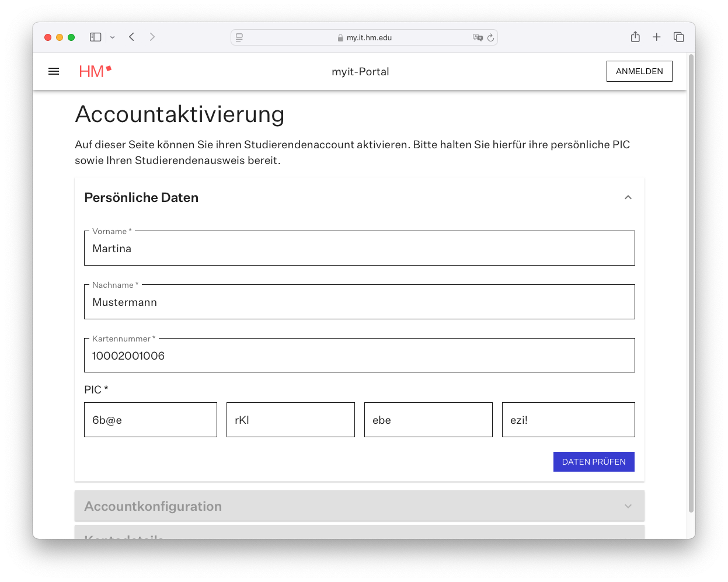Open the page reader icon in address bar
728x582 pixels.
click(239, 37)
